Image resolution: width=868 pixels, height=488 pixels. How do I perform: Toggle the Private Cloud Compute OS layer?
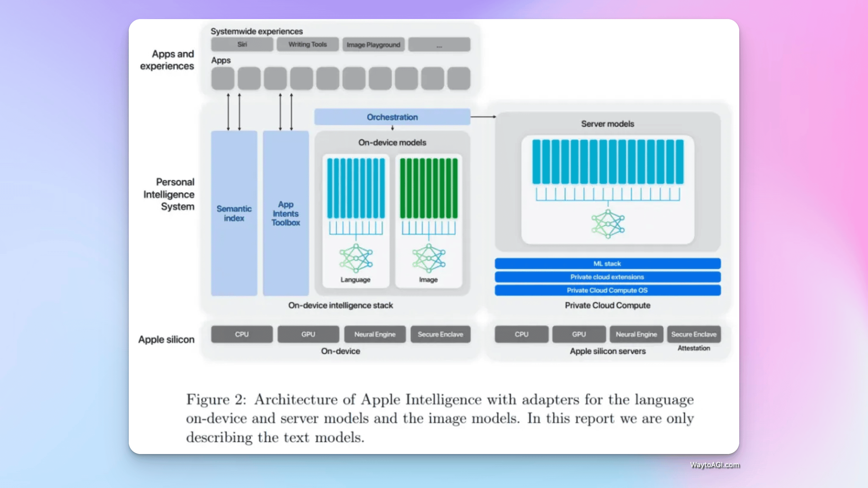click(x=606, y=290)
